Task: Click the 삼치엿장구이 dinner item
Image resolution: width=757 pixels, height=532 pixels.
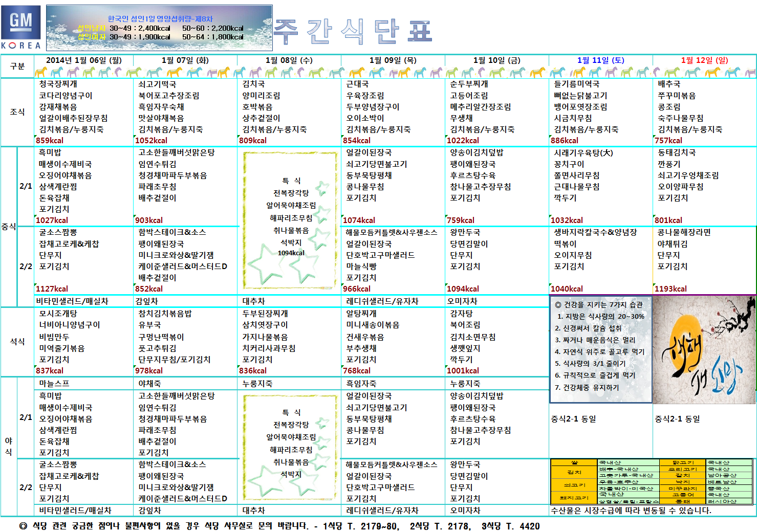Action: pyautogui.click(x=265, y=325)
